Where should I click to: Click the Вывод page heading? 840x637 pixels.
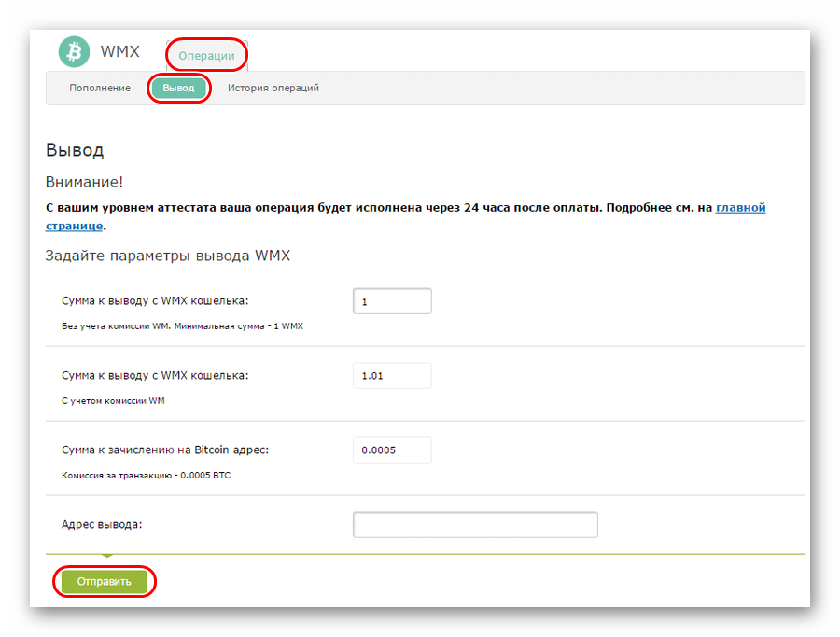pyautogui.click(x=75, y=150)
